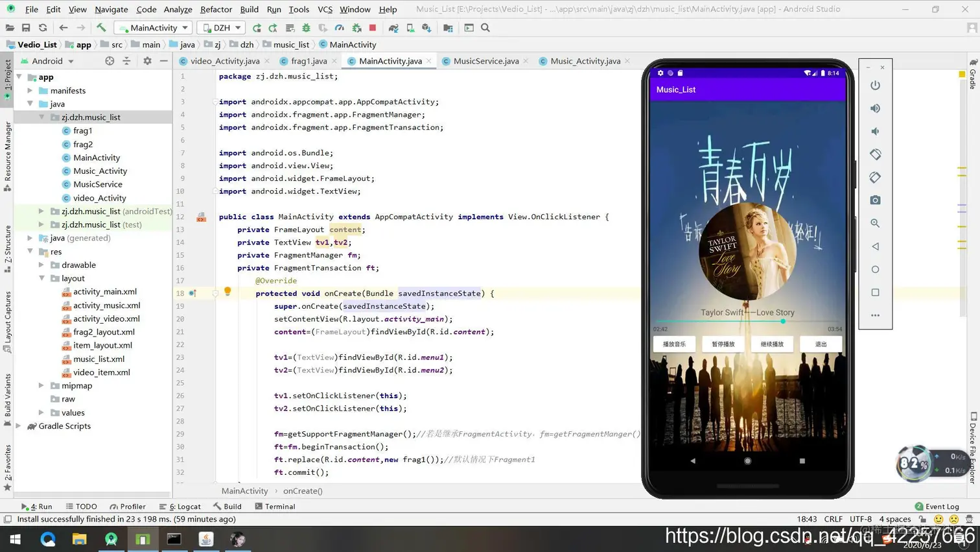Click the music seek bar thumb
Viewport: 980px width, 552px height.
coord(783,321)
